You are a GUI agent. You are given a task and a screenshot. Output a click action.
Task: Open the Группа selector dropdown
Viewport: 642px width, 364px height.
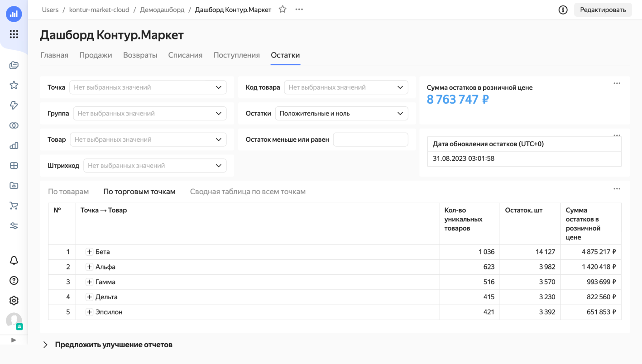tap(149, 114)
